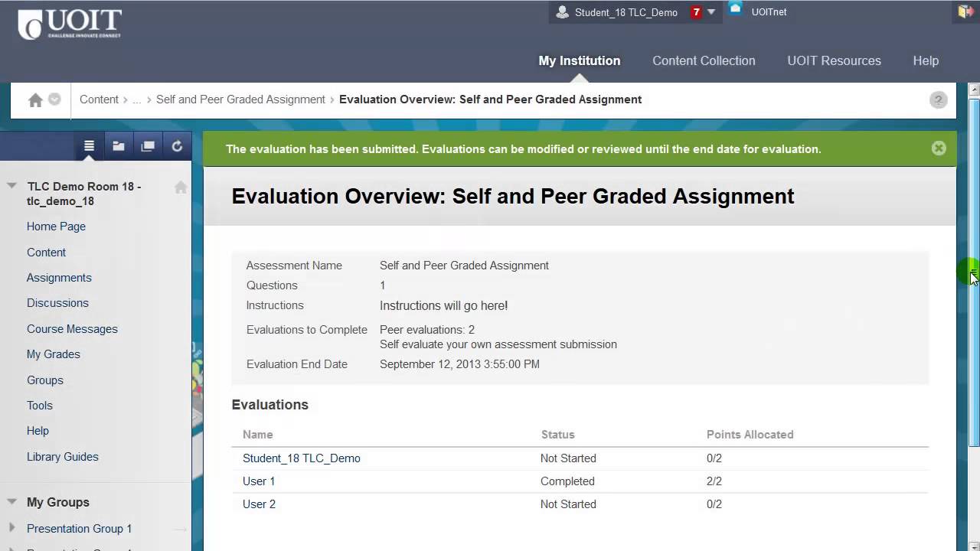The width and height of the screenshot is (980, 551).
Task: Collapse the My Groups section
Action: pos(12,502)
